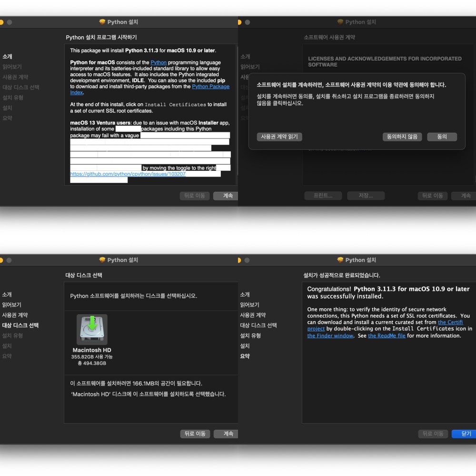Screen dimensions: 476x476
Task: Click yellow minimize dot of license window
Action: [x=239, y=22]
